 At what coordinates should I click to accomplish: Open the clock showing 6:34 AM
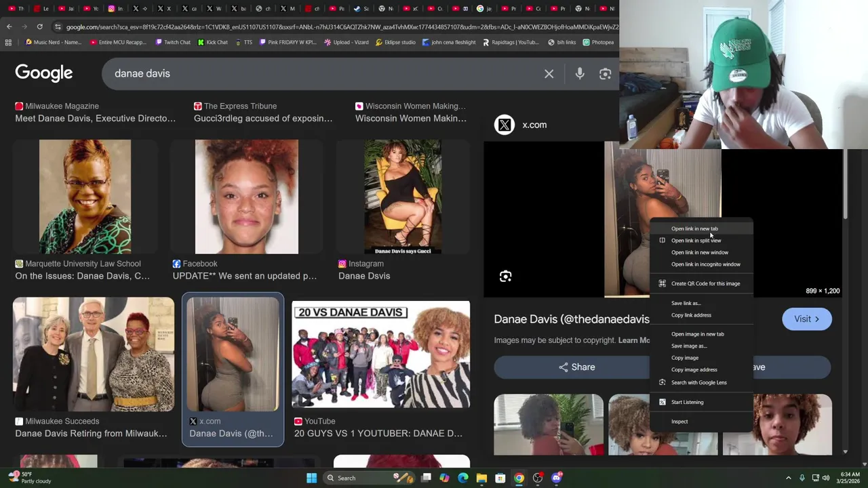[850, 478]
